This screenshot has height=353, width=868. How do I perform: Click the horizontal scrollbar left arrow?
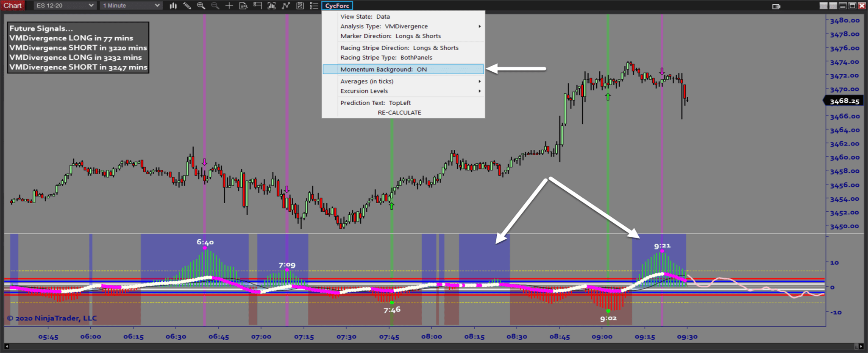(x=6, y=347)
